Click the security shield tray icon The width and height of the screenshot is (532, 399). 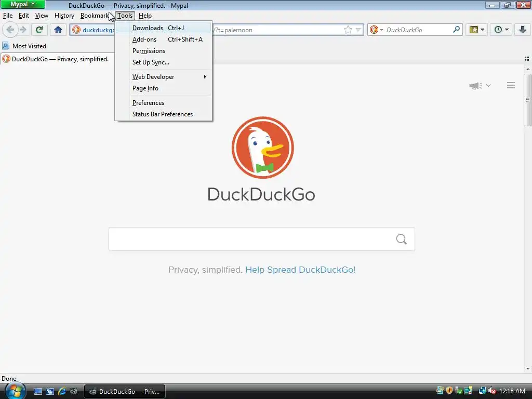[449, 391]
